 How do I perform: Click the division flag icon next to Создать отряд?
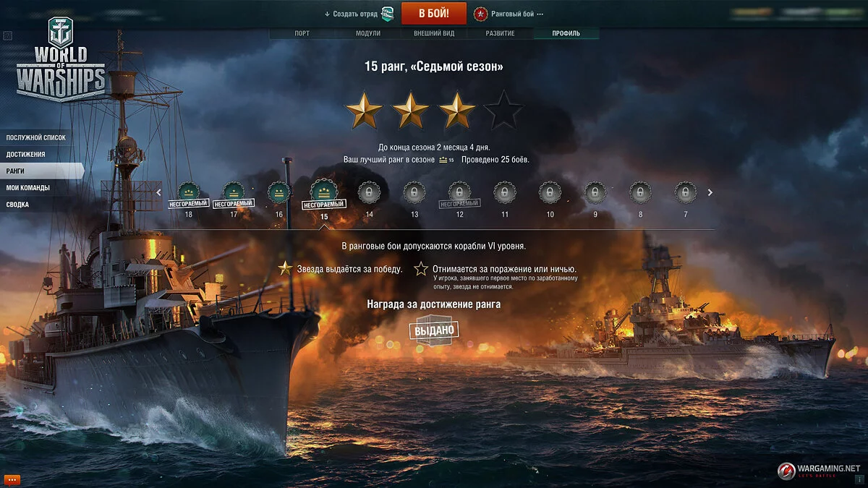pos(388,14)
